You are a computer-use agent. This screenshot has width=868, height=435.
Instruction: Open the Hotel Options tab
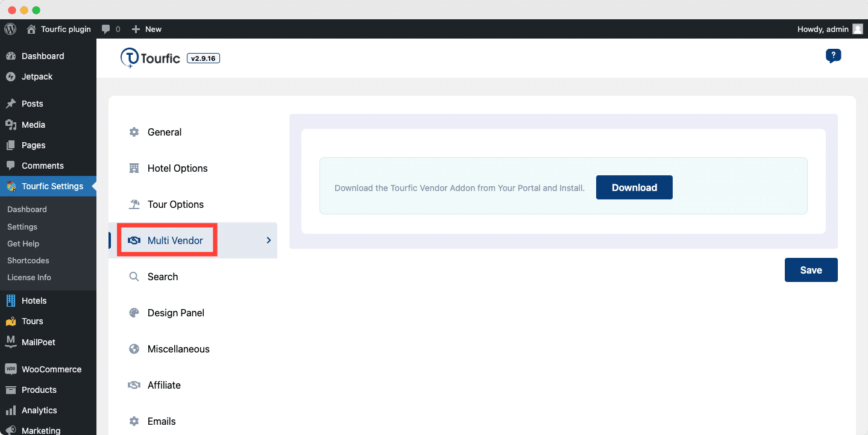193,168
